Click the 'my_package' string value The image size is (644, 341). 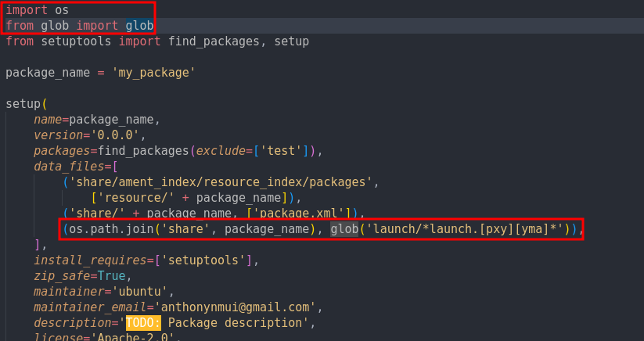(153, 72)
